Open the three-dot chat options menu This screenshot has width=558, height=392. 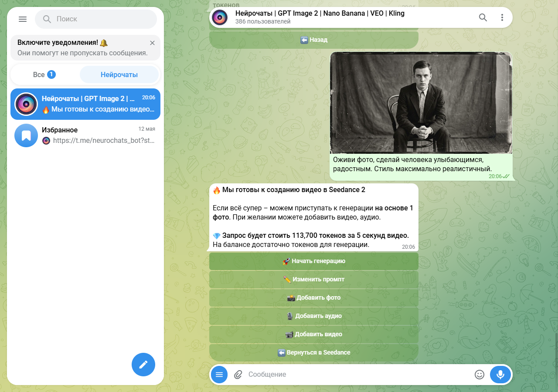pyautogui.click(x=502, y=17)
